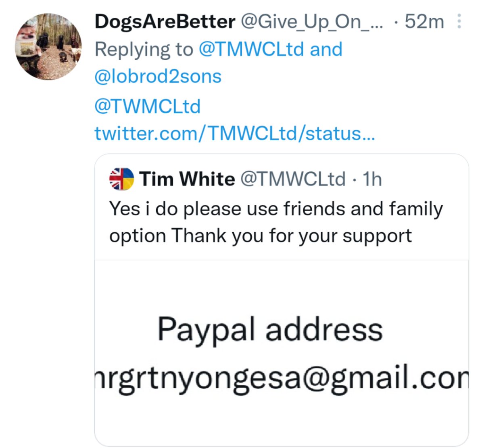Click the quoted tweet's @TMWCLtd handle

[x=293, y=179]
